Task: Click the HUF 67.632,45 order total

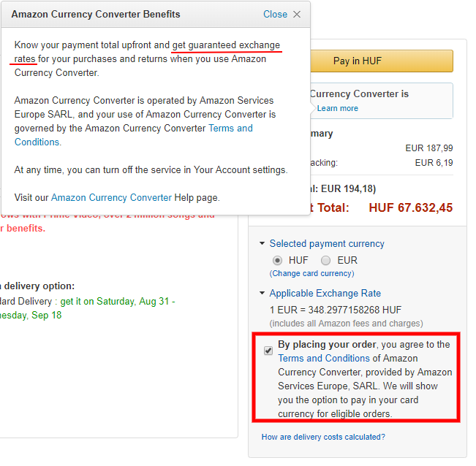Action: [410, 208]
